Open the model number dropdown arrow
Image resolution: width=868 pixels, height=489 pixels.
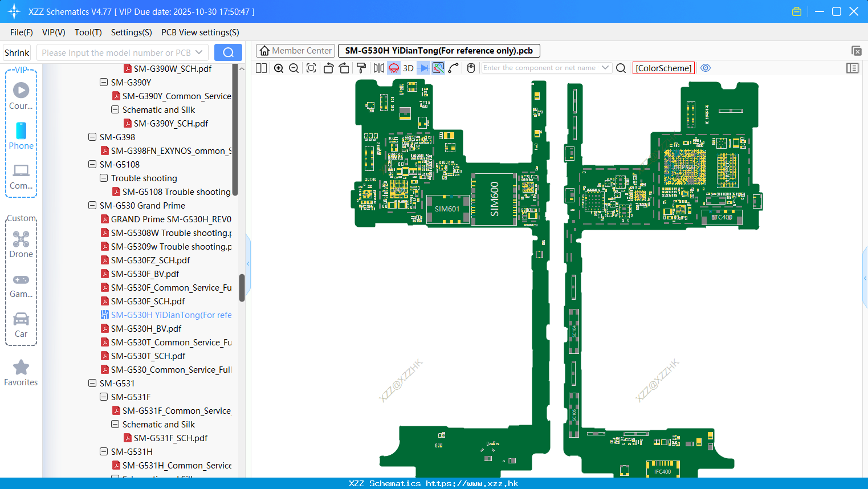[199, 52]
